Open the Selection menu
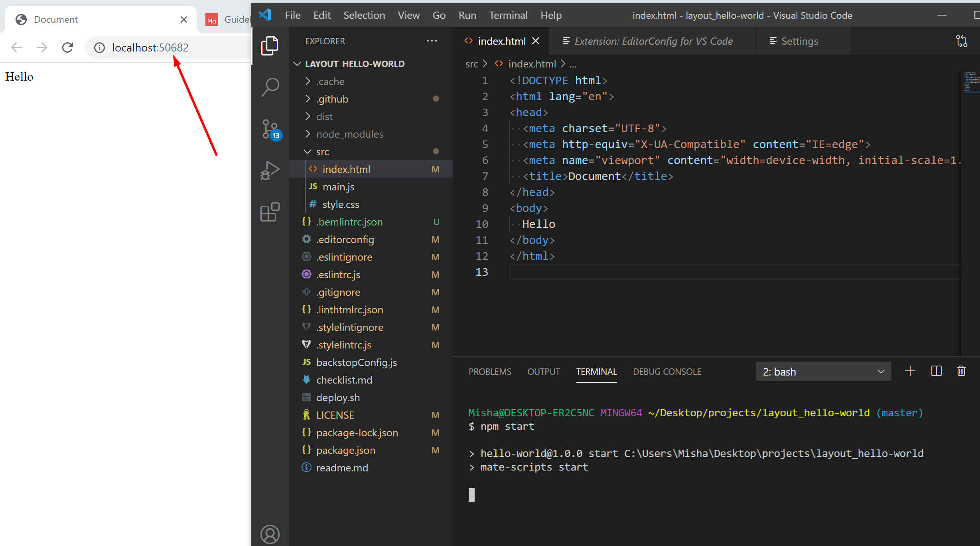 coord(364,15)
